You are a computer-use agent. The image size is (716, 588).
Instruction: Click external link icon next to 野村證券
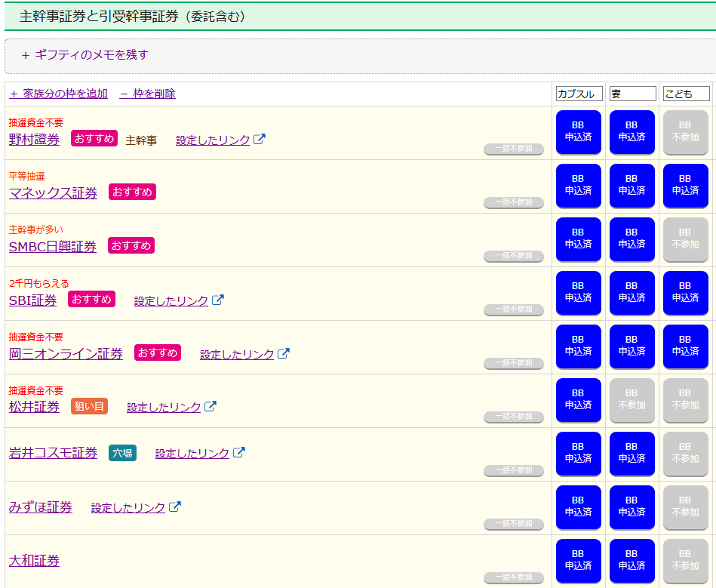[260, 139]
